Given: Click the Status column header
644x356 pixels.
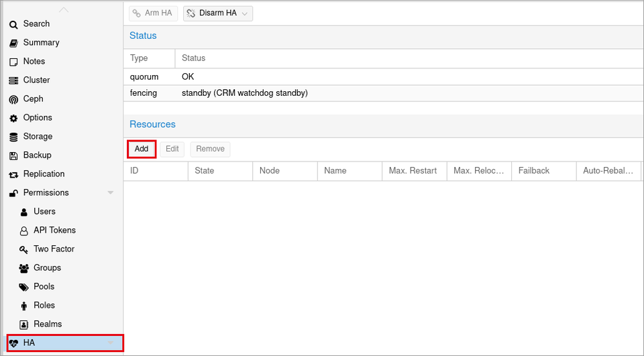Looking at the screenshot, I should point(409,58).
